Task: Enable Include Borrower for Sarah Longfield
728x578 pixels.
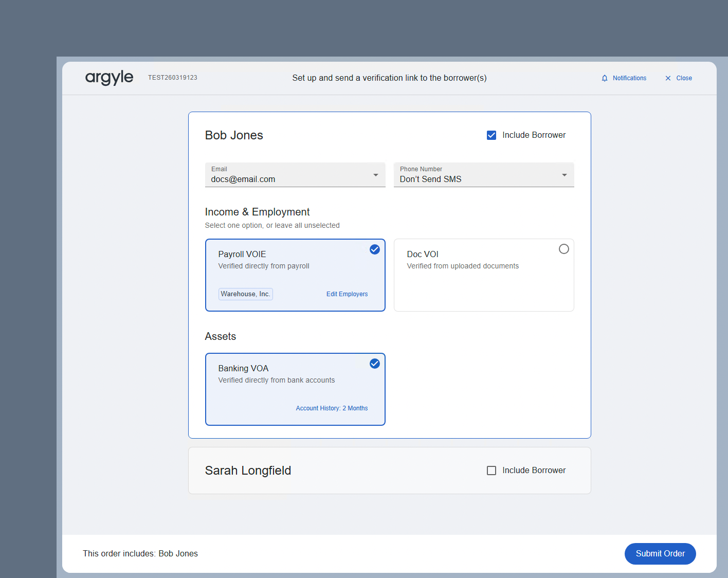Action: [x=492, y=470]
